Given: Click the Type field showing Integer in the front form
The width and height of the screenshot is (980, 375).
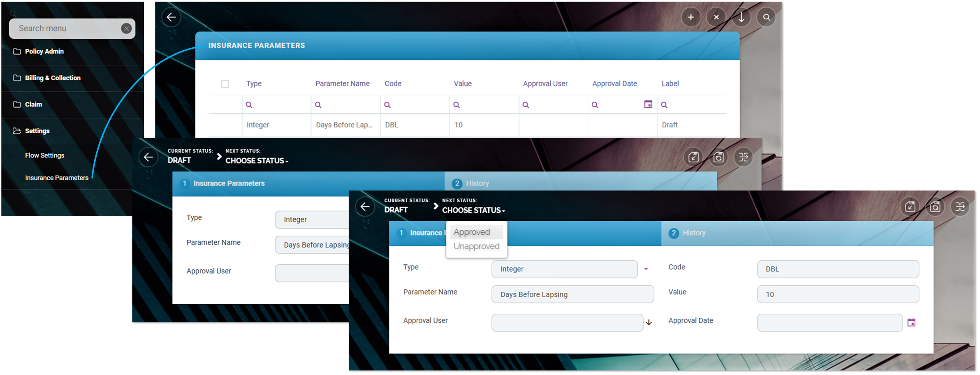Looking at the screenshot, I should [x=565, y=269].
